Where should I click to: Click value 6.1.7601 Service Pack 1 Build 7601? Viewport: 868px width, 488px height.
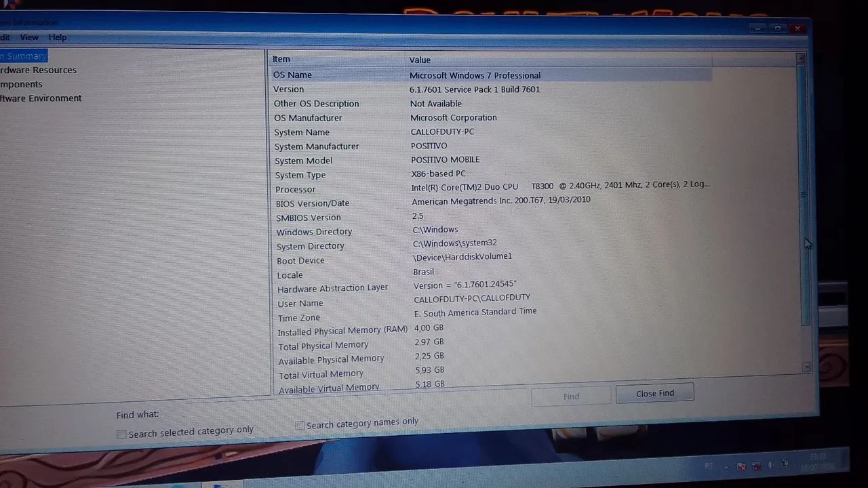tap(475, 89)
